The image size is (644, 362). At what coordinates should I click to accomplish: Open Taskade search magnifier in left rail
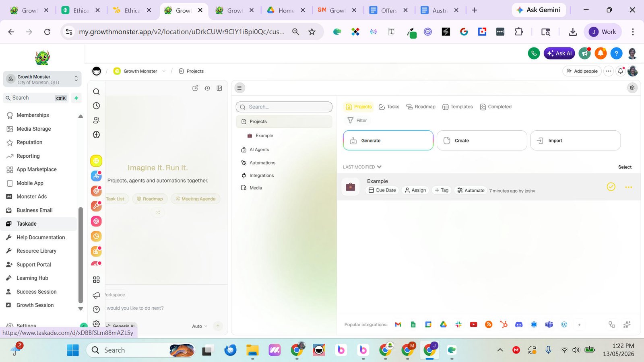point(96,92)
